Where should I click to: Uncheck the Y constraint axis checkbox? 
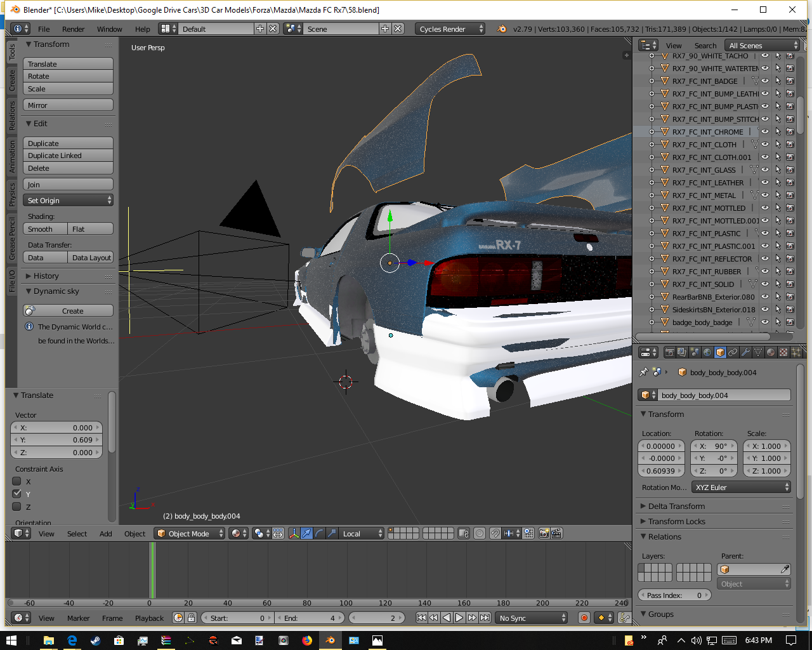pyautogui.click(x=17, y=494)
